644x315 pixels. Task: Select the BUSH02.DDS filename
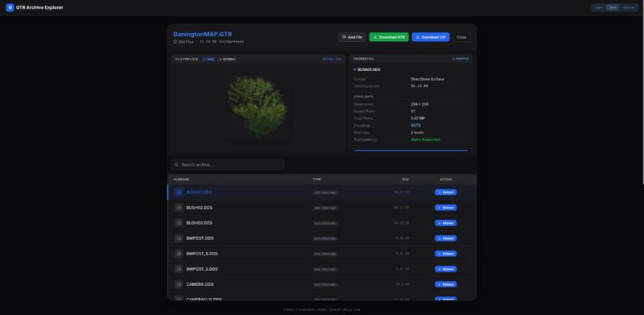(199, 208)
